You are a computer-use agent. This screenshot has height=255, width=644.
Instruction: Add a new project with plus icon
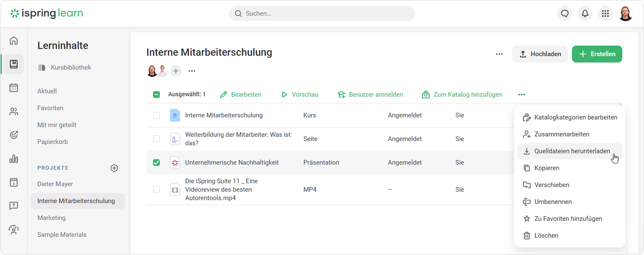click(114, 168)
